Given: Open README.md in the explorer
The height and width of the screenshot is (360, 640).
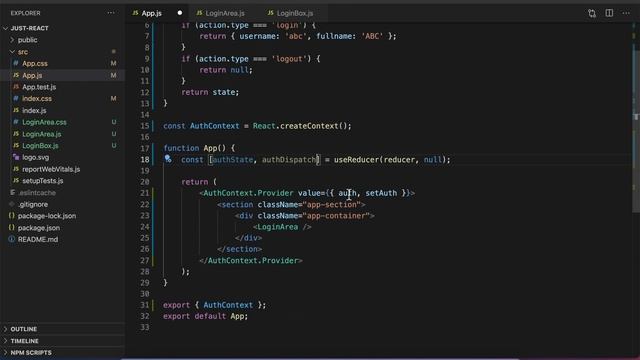Looking at the screenshot, I should click(x=38, y=240).
